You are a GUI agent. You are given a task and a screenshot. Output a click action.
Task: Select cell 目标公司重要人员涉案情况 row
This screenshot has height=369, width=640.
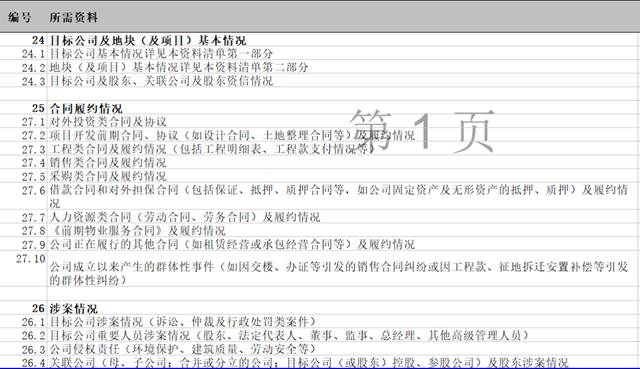[x=289, y=336]
